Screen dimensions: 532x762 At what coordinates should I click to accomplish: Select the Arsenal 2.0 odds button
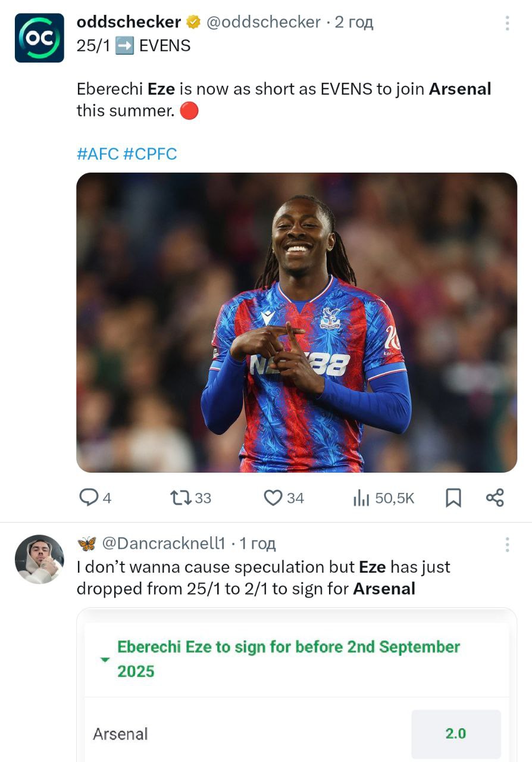tap(455, 733)
